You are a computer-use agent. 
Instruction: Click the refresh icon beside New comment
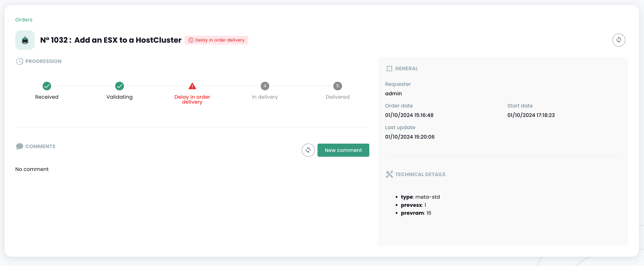coord(308,150)
